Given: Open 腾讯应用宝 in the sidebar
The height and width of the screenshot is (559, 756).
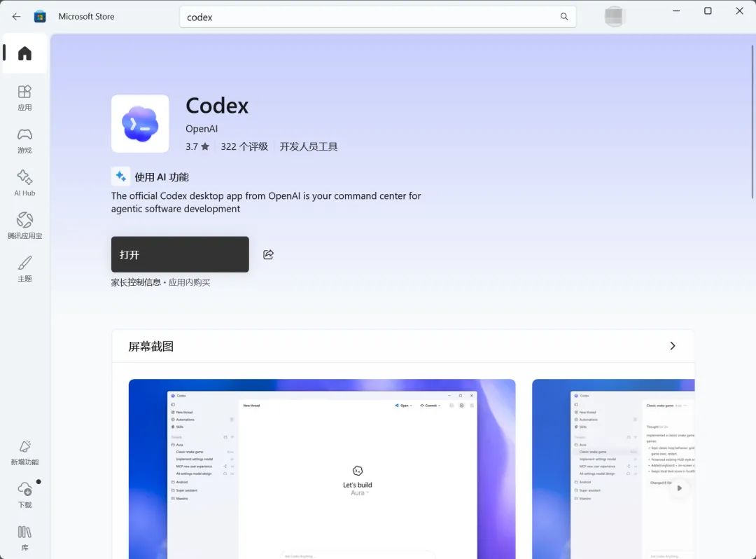Looking at the screenshot, I should 24,226.
